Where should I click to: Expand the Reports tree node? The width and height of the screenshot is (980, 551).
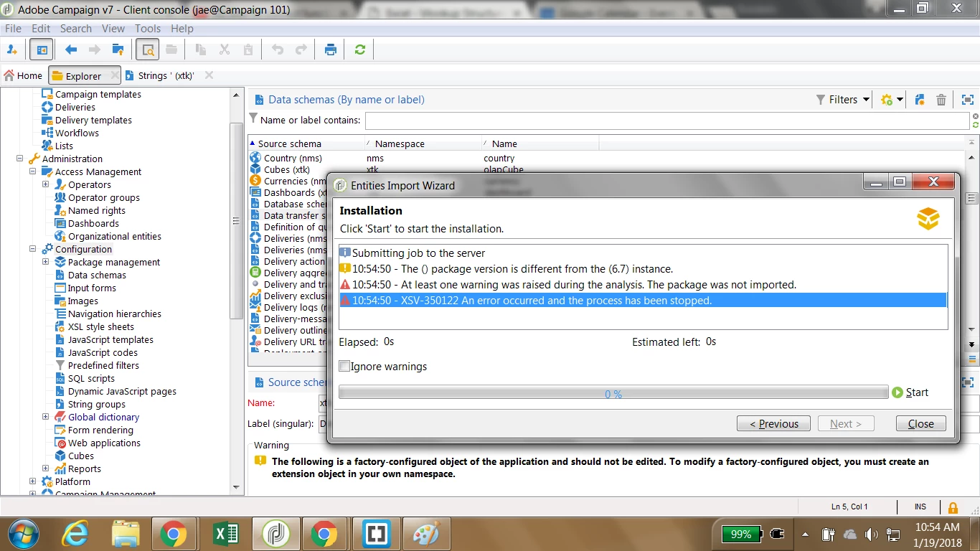pos(45,468)
